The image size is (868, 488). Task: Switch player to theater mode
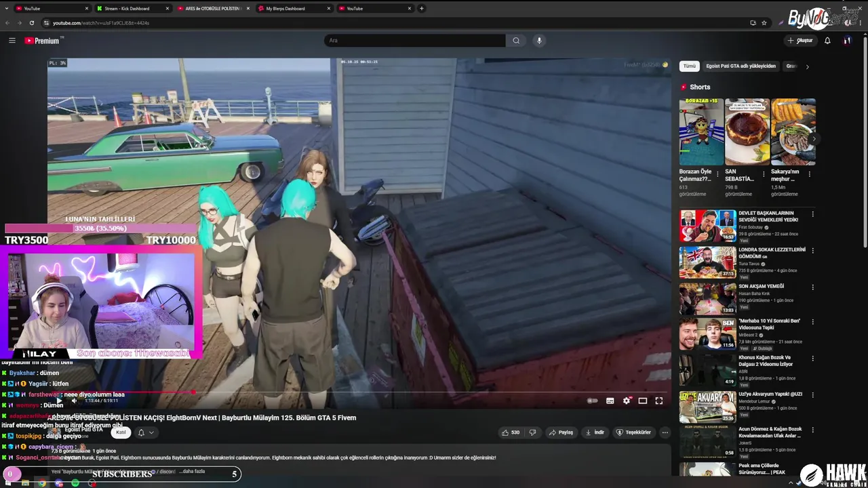(642, 401)
